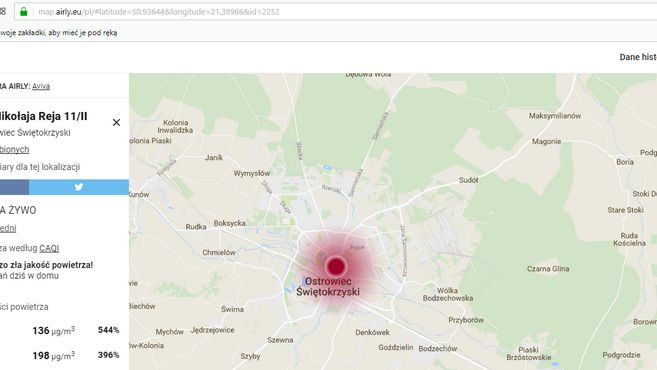Click the Czarna Glina map label
657x370 pixels.
click(548, 269)
